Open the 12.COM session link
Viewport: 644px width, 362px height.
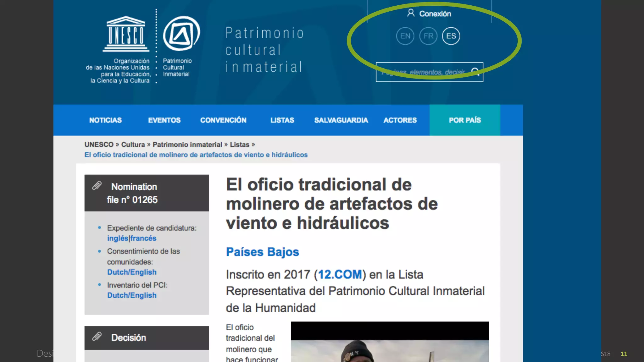340,274
